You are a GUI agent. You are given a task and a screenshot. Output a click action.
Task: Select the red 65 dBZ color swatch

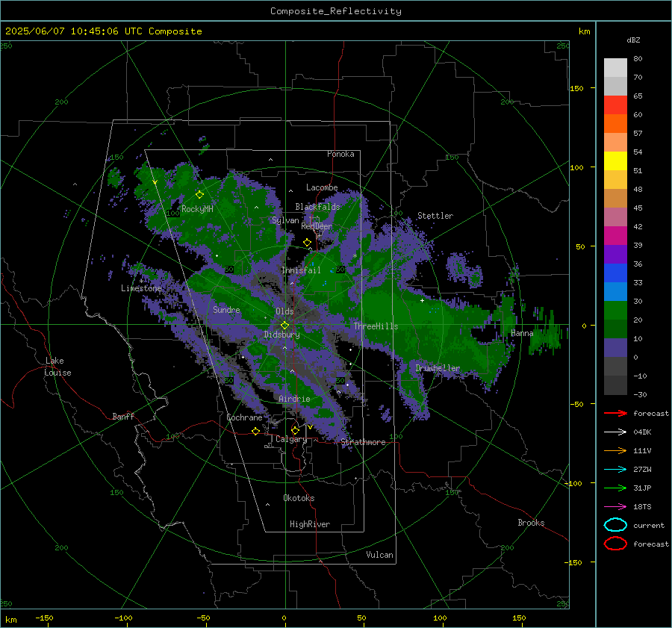click(615, 105)
